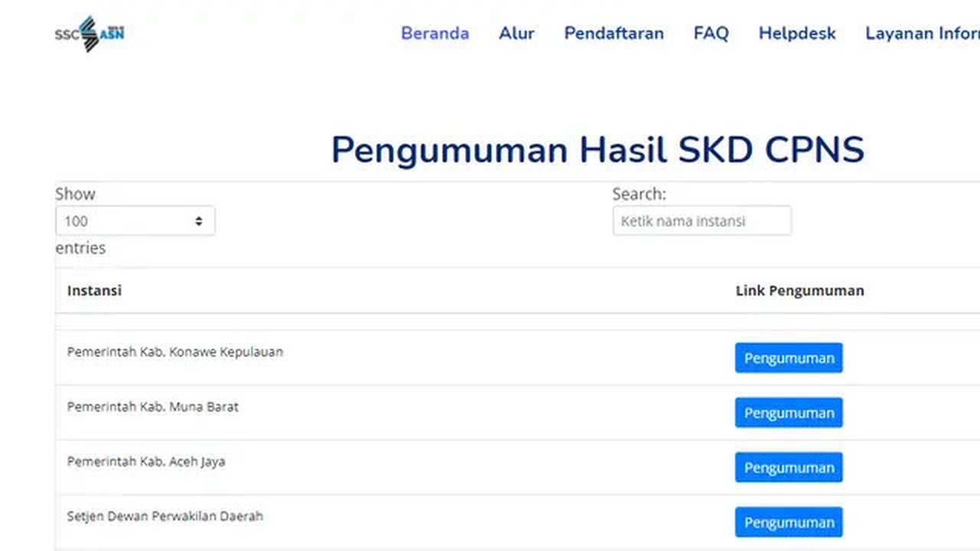Select the Pemerintah Kab. Konawe Kepulauan row text
This screenshot has height=551, width=980.
click(175, 352)
